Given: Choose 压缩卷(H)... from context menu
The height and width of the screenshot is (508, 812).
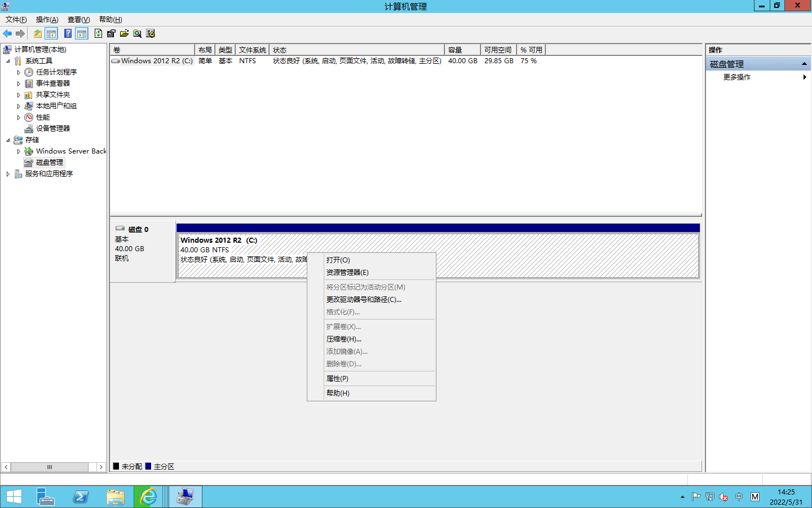Looking at the screenshot, I should pyautogui.click(x=344, y=339).
